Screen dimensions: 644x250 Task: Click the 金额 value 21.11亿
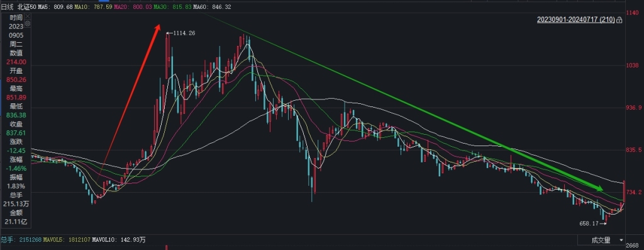tap(16, 222)
